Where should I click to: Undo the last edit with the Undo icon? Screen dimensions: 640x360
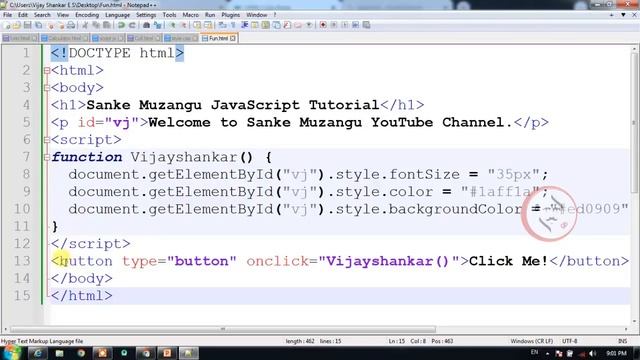pyautogui.click(x=121, y=25)
